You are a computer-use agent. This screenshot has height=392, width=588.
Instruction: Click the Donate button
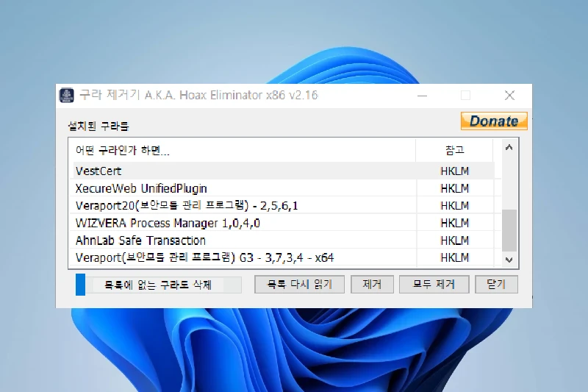494,121
